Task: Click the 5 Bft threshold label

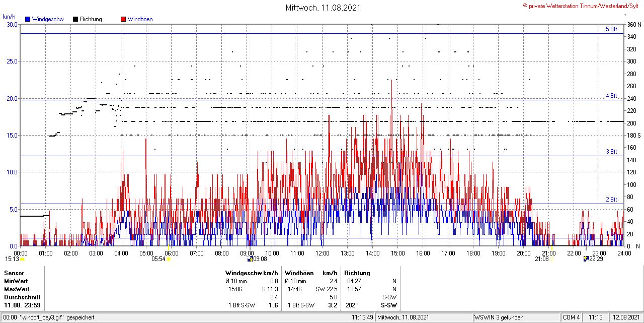Action: (611, 29)
